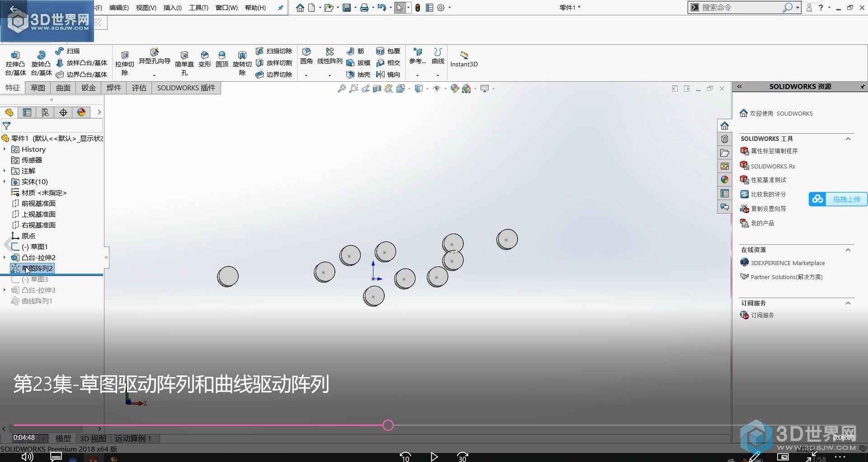The width and height of the screenshot is (868, 462).
Task: Open the Hole Wizard (异型孔向导) dropdown arrow
Action: pyautogui.click(x=154, y=75)
